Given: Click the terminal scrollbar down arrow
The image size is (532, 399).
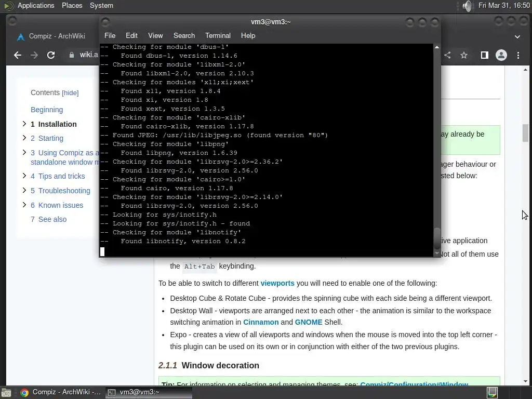Looking at the screenshot, I should coord(437,254).
